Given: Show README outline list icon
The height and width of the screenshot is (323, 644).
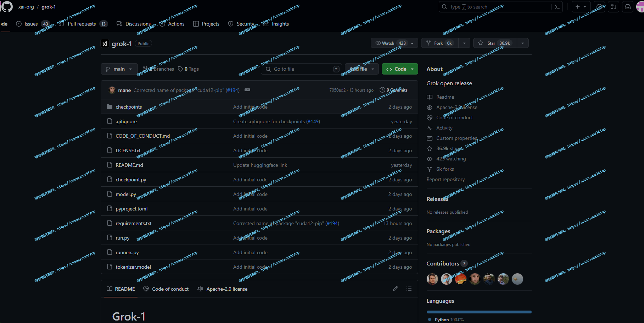Looking at the screenshot, I should 409,289.
